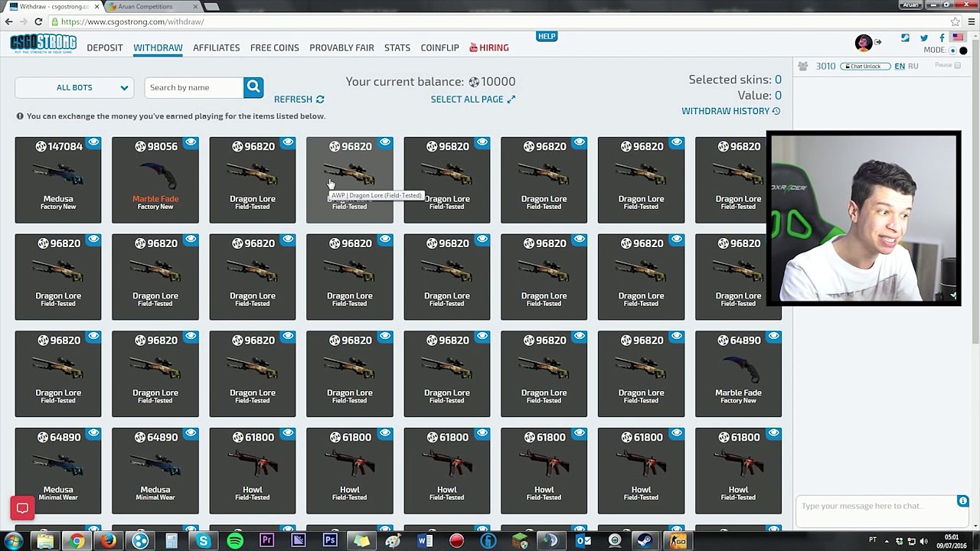980x551 pixels.
Task: Open the COINFLIP page
Action: (440, 47)
